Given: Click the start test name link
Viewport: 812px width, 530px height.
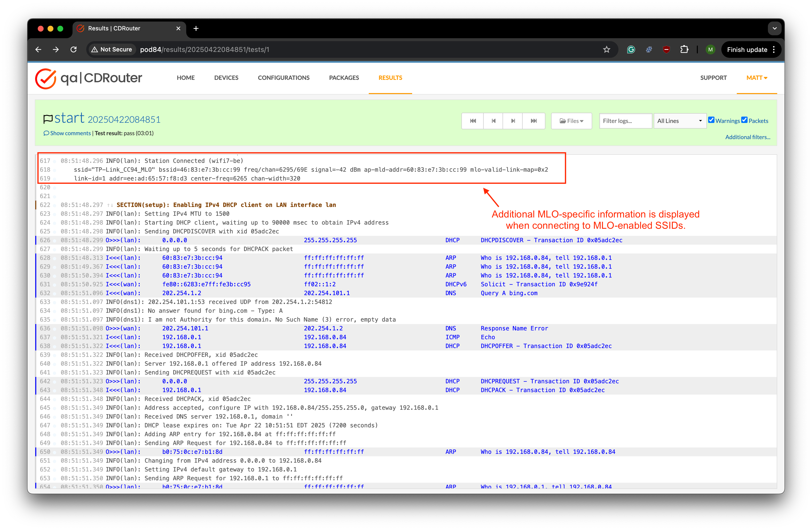Looking at the screenshot, I should click(x=69, y=118).
